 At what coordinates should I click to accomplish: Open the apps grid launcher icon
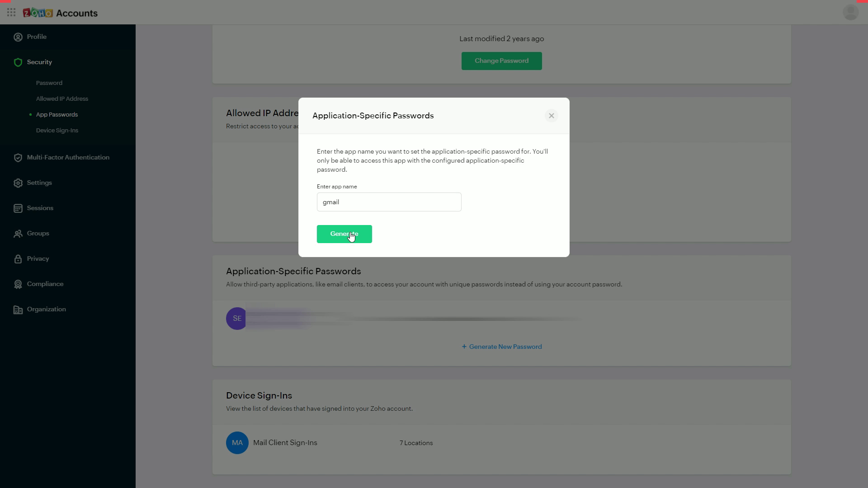(11, 13)
